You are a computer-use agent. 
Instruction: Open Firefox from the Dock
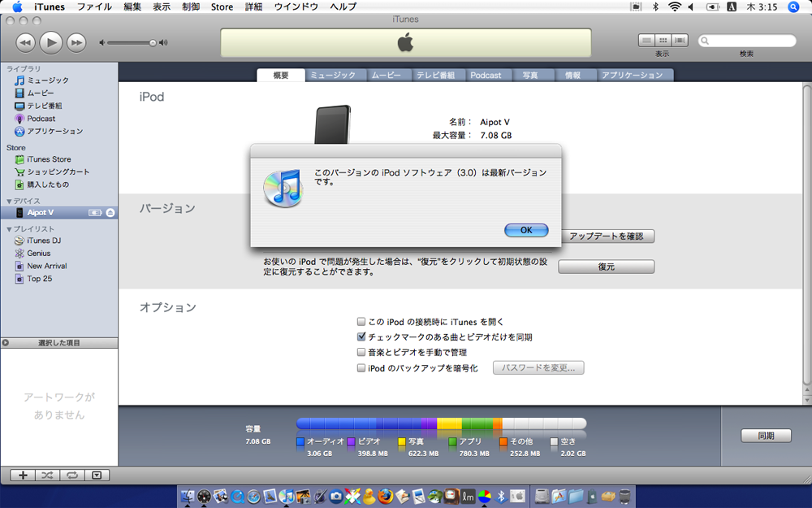[x=385, y=496]
